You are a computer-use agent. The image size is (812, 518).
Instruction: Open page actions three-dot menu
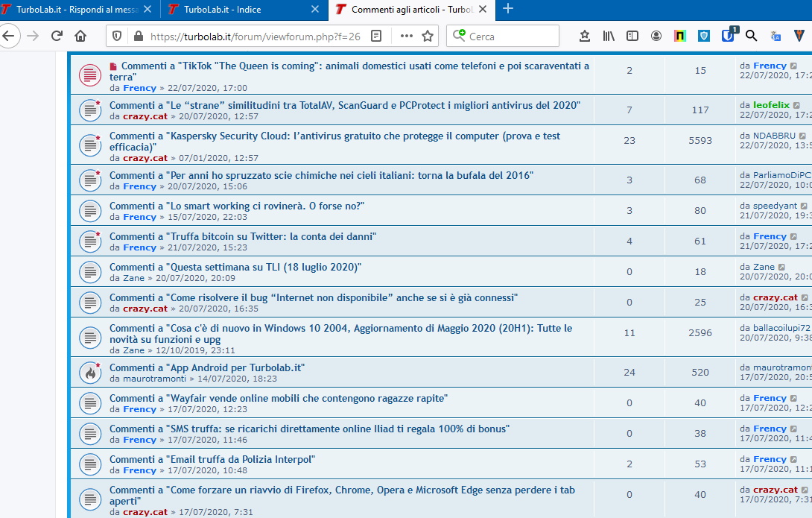[x=407, y=37]
